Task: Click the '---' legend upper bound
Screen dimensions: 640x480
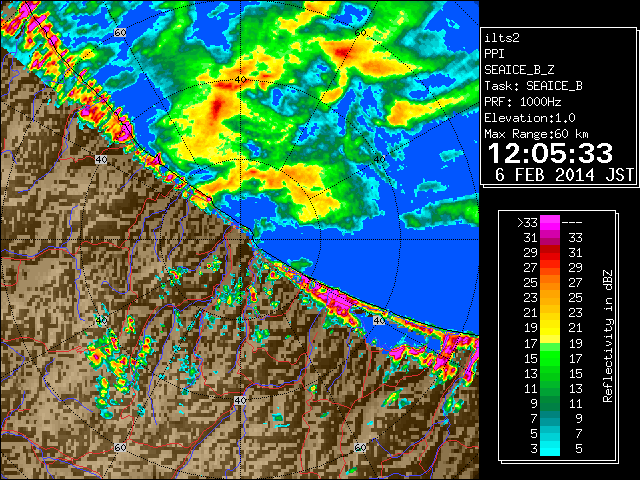Action: tap(572, 222)
